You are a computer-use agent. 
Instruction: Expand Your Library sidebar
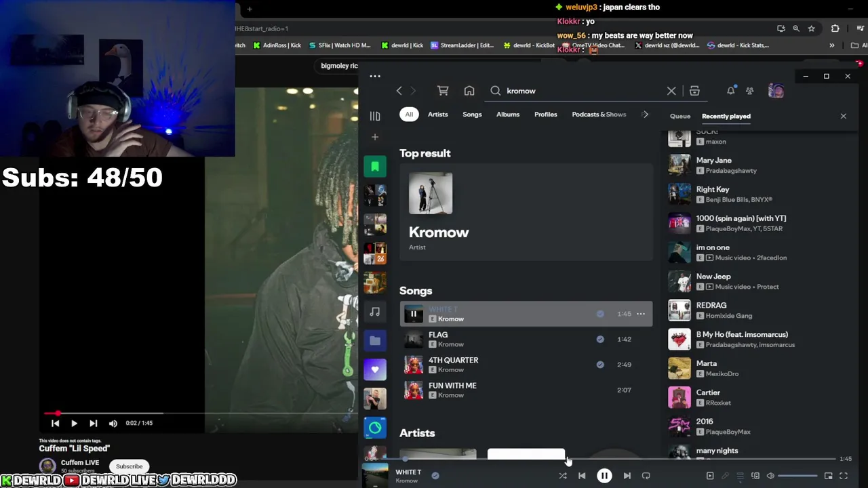point(375,116)
